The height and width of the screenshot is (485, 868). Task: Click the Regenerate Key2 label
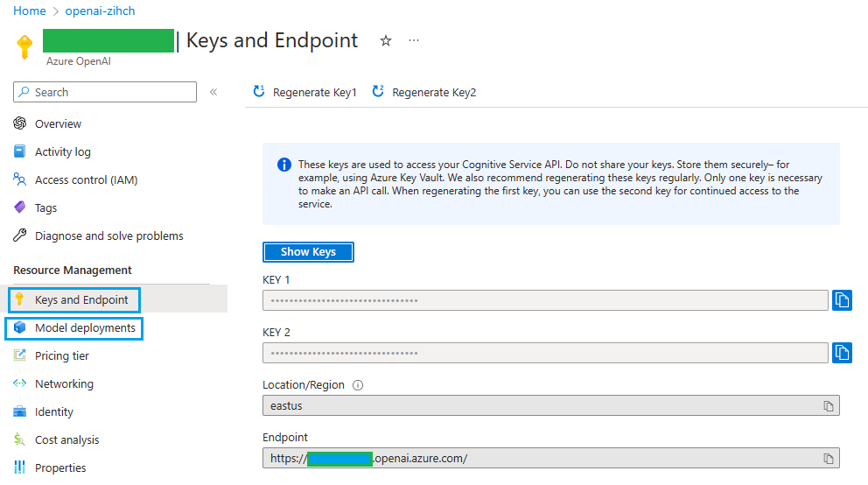click(x=434, y=93)
